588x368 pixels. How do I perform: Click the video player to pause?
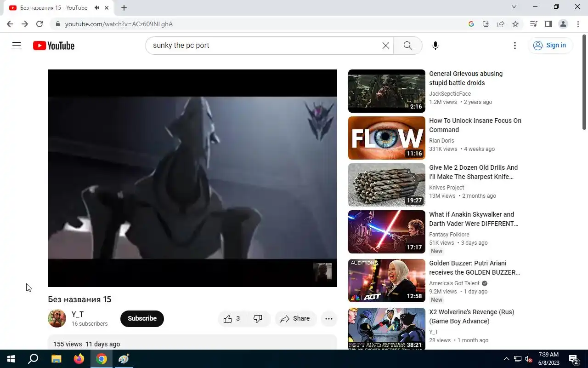pos(192,178)
